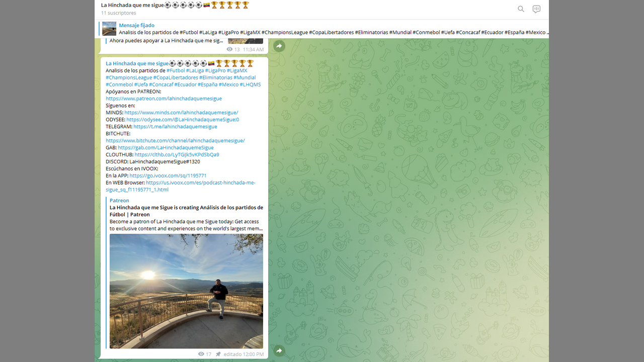The image size is (644, 362).
Task: Open the t.me Telegram channel link
Action: 175,127
